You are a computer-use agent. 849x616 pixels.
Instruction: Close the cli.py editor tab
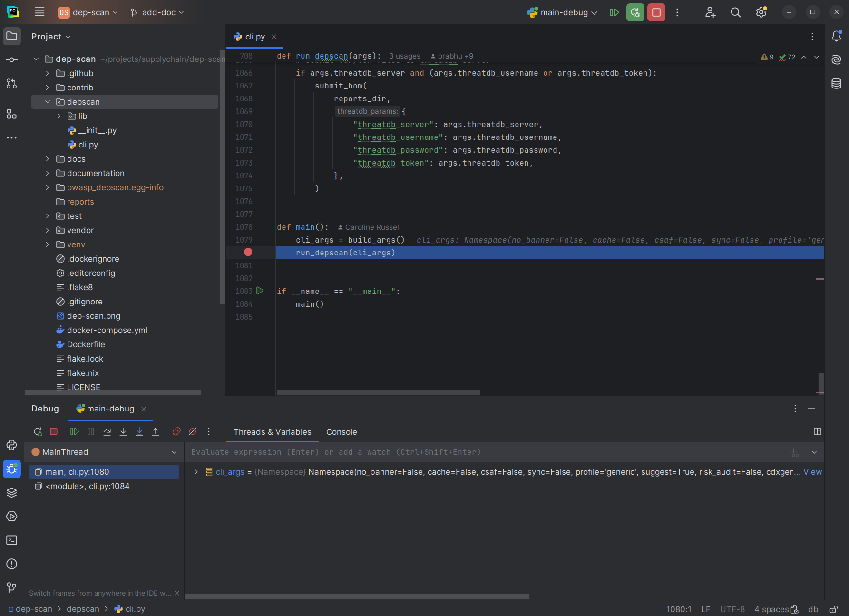point(274,37)
